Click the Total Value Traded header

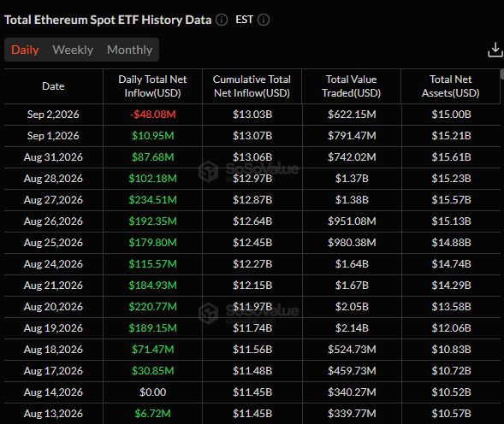(x=352, y=86)
